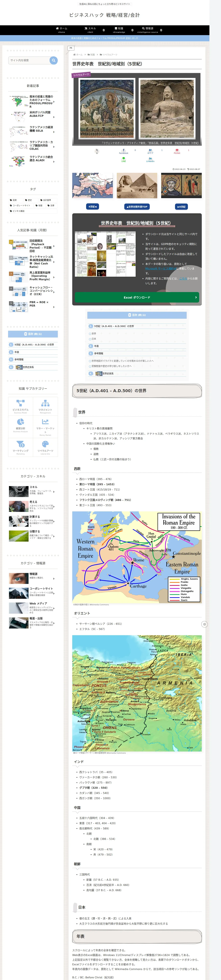
Task: Focus the サイト内を検索 search field
Action: (x=29, y=60)
